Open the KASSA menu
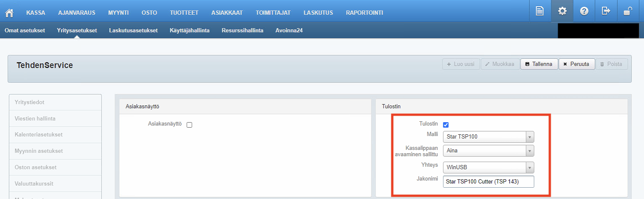Viewport: 644px width, 199px height. pyautogui.click(x=36, y=13)
